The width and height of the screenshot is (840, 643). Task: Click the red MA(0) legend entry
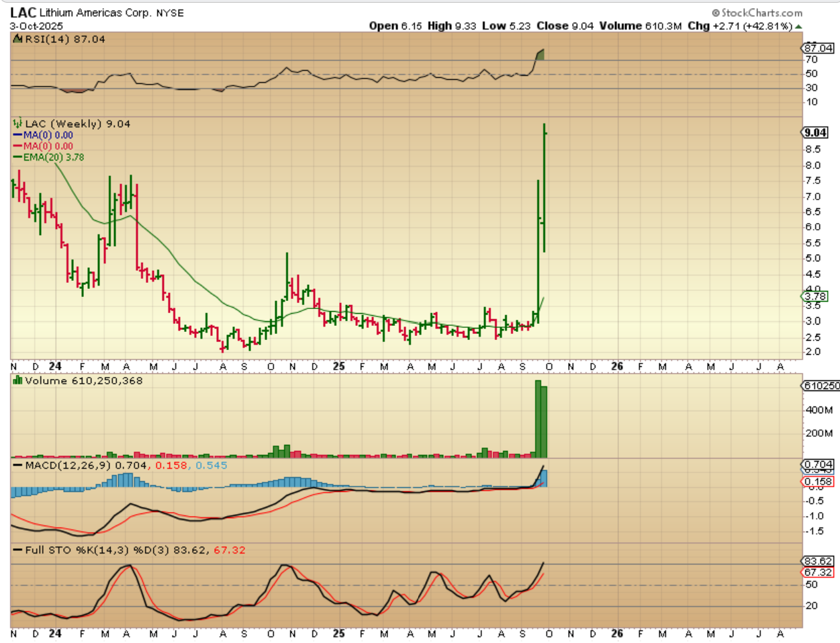click(x=44, y=146)
